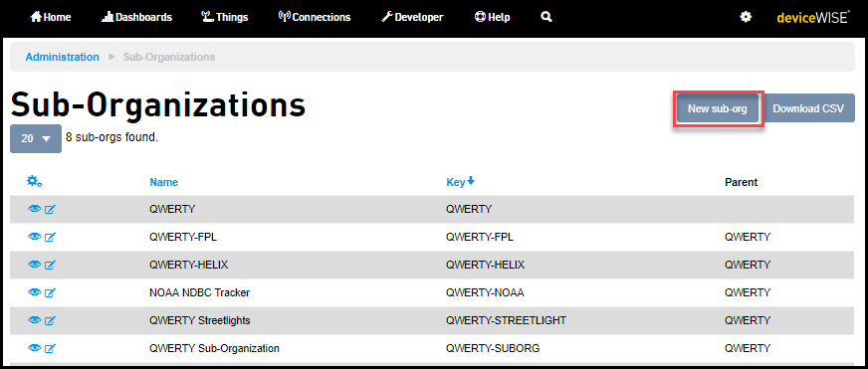
Task: Click the New sub-org button
Action: [x=718, y=109]
